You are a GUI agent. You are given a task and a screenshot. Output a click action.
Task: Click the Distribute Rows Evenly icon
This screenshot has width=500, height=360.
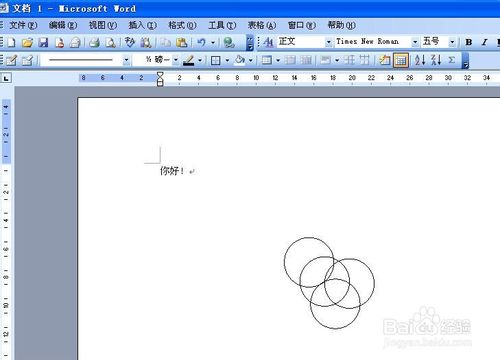point(349,60)
